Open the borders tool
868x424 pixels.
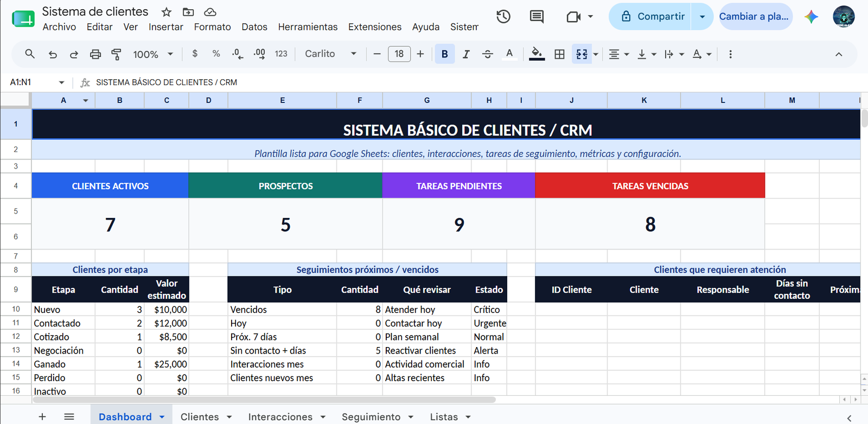(560, 54)
